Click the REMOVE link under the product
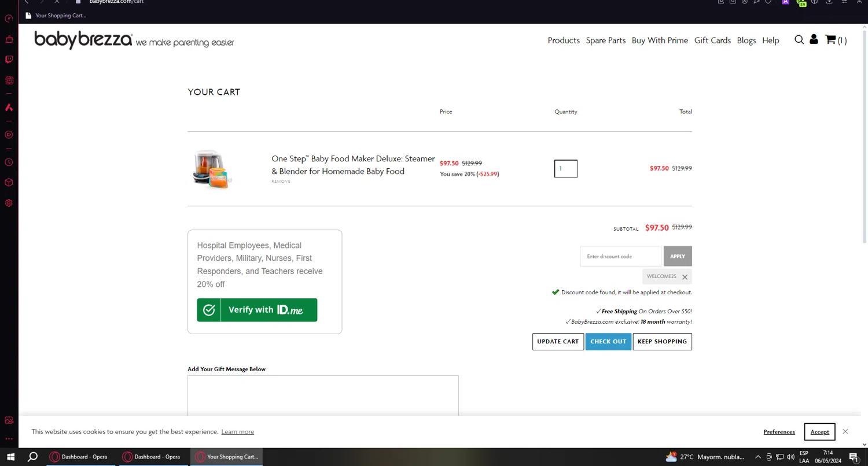Image resolution: width=868 pixels, height=466 pixels. point(281,182)
